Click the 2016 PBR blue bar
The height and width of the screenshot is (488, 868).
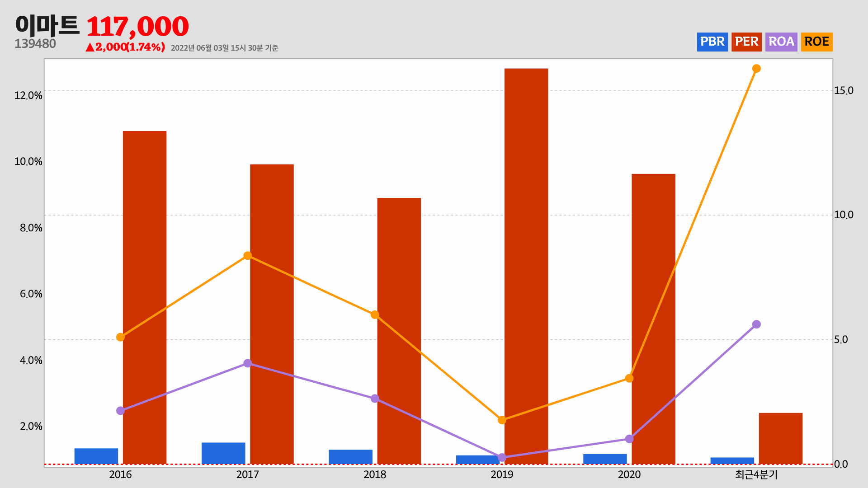pos(96,456)
